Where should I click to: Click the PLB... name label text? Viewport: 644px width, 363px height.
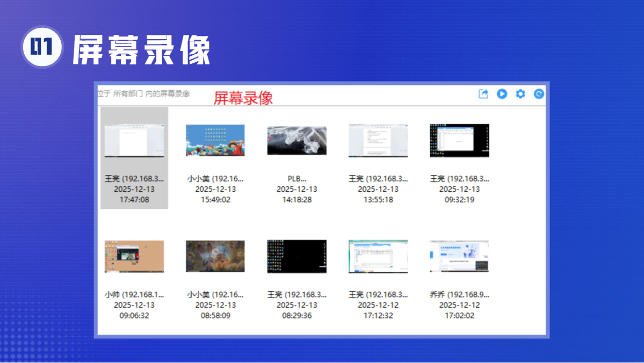pos(297,178)
